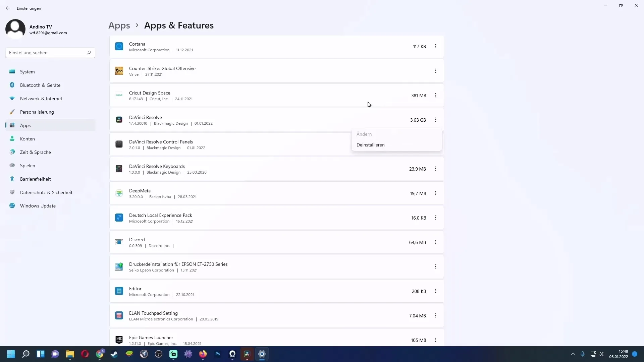The height and width of the screenshot is (362, 644).
Task: Open taskbar Search
Action: pos(26,354)
